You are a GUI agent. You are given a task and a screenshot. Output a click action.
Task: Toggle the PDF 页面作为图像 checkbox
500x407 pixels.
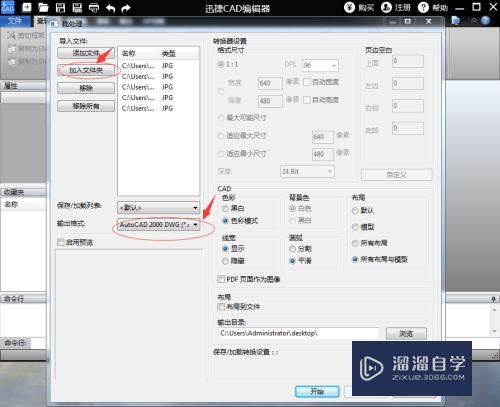point(221,279)
